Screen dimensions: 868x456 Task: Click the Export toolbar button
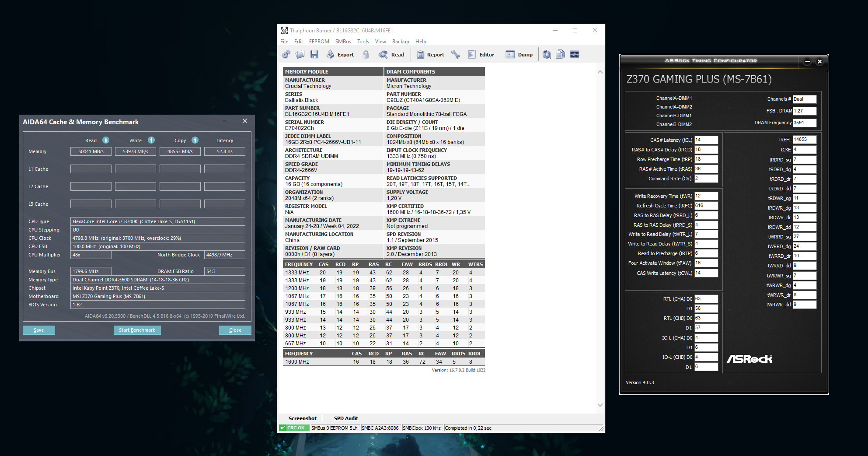340,55
